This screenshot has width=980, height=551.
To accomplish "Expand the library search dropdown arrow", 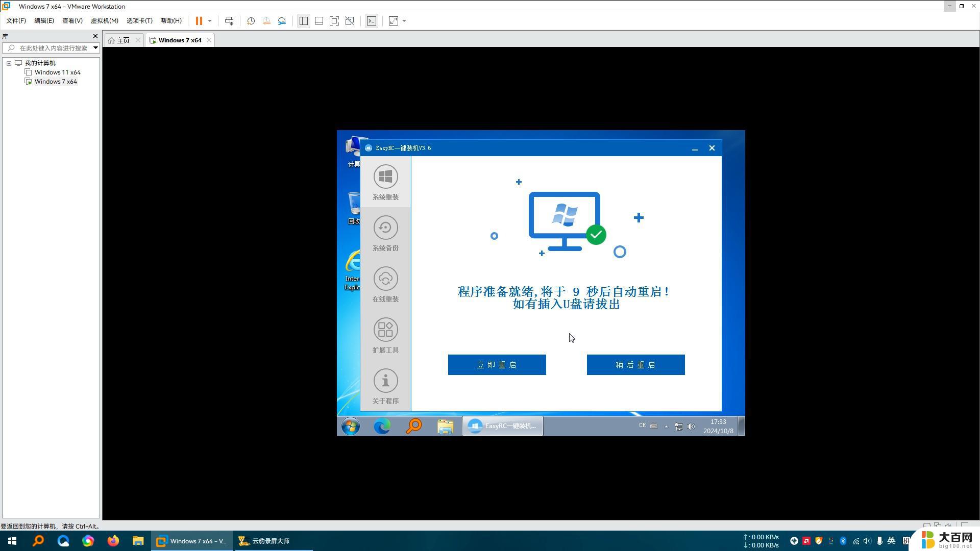I will pyautogui.click(x=95, y=48).
